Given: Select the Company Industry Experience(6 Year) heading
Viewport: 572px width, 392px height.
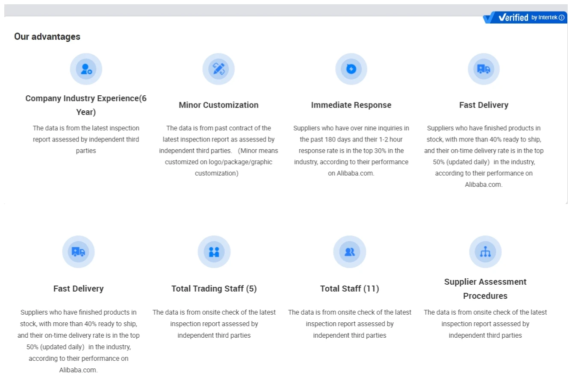Looking at the screenshot, I should coord(86,105).
